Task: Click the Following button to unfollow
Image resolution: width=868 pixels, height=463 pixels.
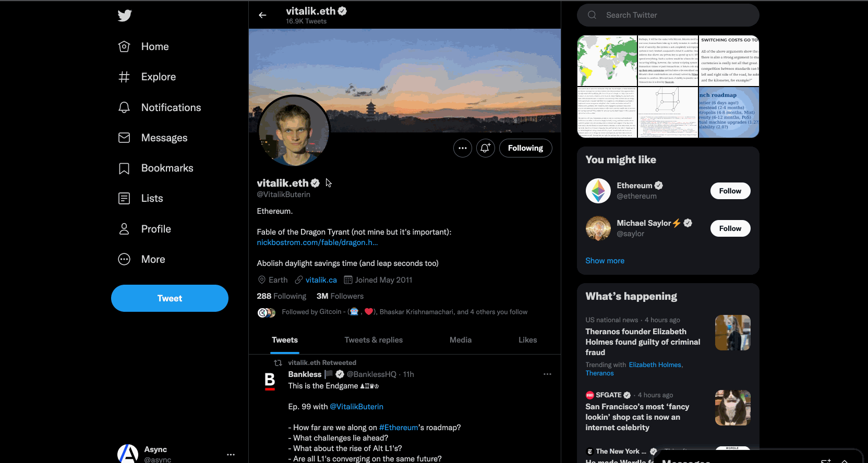Action: click(x=525, y=148)
